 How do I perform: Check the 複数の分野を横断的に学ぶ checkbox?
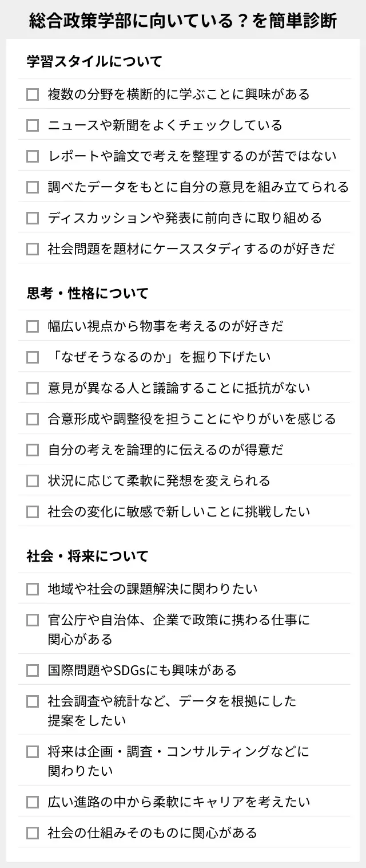point(33,94)
